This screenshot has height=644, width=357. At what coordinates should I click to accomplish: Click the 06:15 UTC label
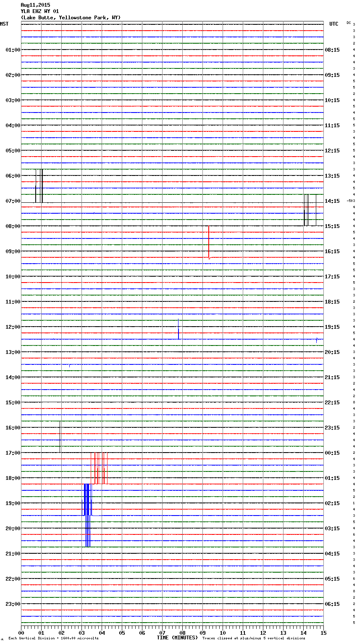coord(332,604)
